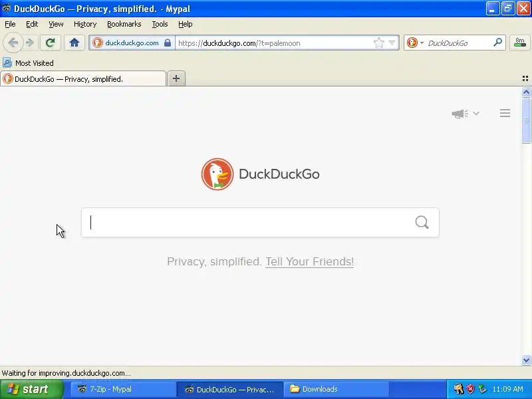Viewport: 532px width, 399px height.
Task: Open the View menu
Action: (x=56, y=24)
